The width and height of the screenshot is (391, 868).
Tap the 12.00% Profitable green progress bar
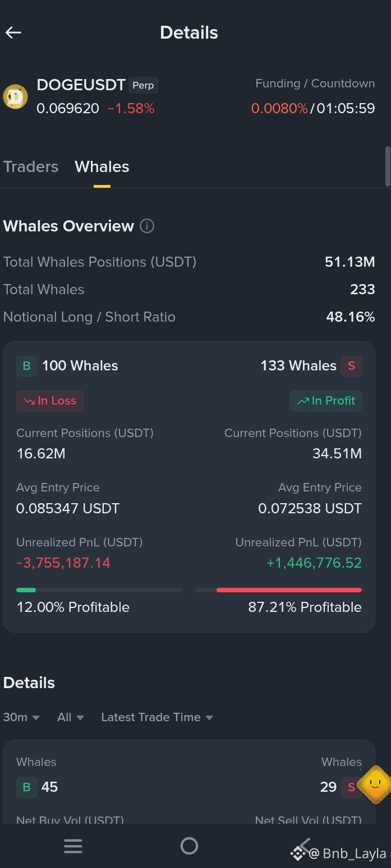coord(99,590)
